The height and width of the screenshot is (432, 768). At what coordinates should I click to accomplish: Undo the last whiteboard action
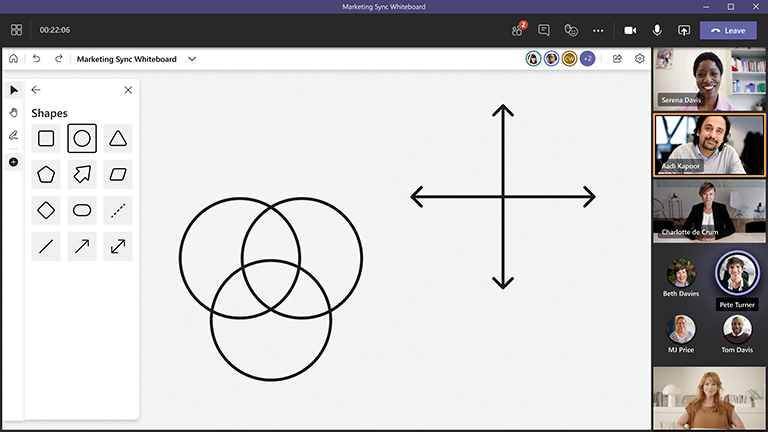tap(37, 59)
